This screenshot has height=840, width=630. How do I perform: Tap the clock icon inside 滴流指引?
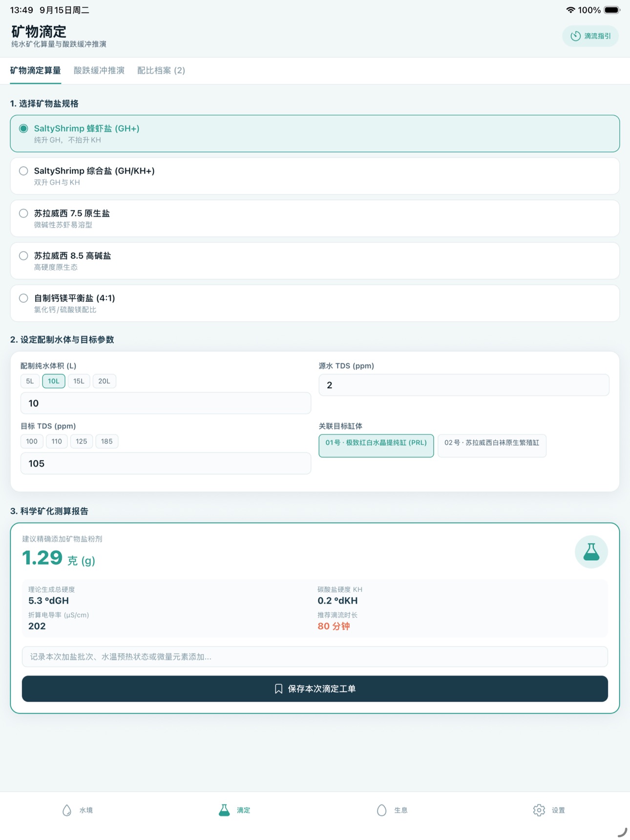pos(576,36)
